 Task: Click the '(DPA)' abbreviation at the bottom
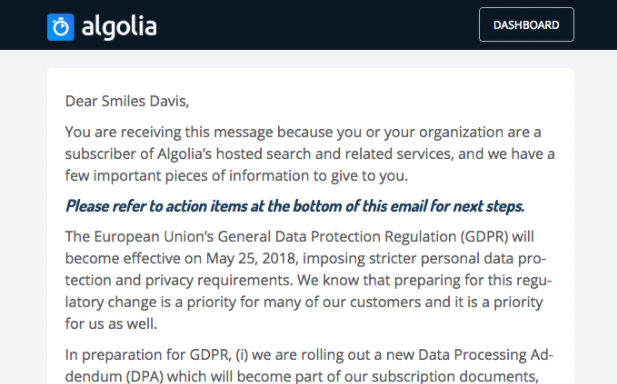144,377
